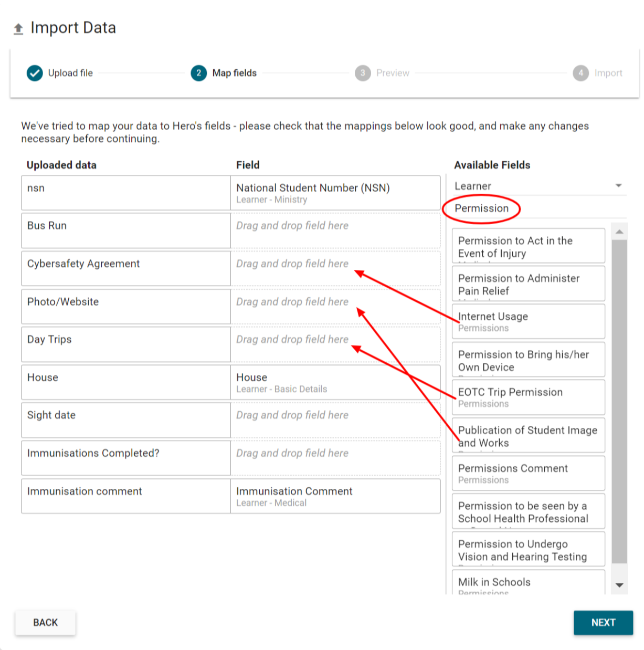Click the mapped National Student Number field

coord(335,193)
